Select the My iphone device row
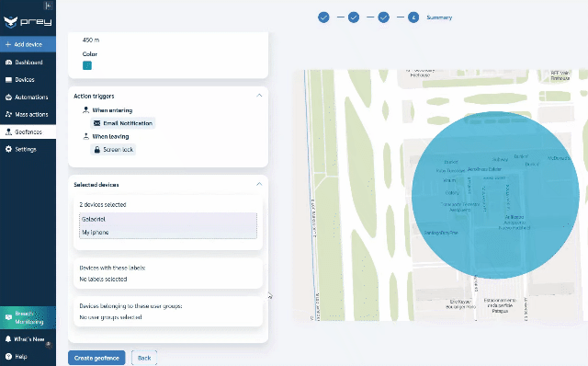The width and height of the screenshot is (588, 366). 168,233
